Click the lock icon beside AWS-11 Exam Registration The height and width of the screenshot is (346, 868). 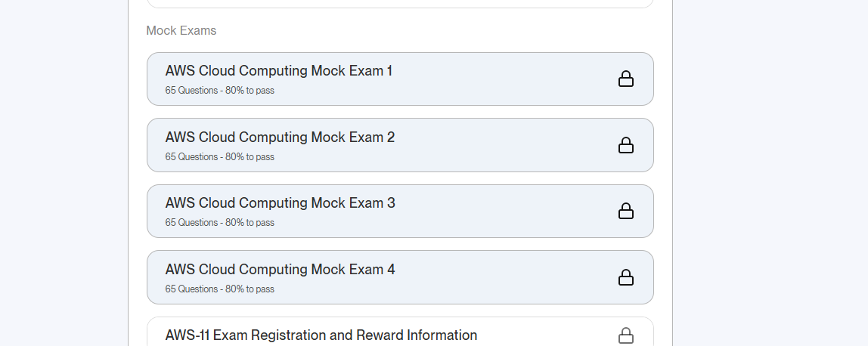point(625,335)
